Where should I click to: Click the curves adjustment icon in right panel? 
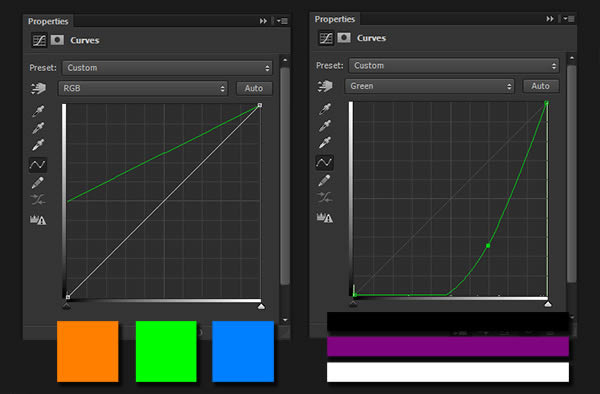(x=326, y=38)
